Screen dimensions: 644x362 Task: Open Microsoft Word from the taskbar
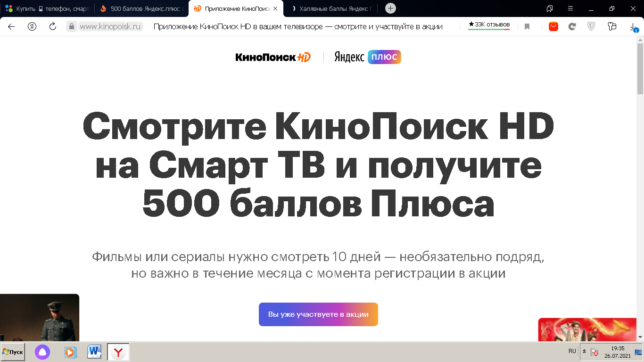click(x=94, y=352)
